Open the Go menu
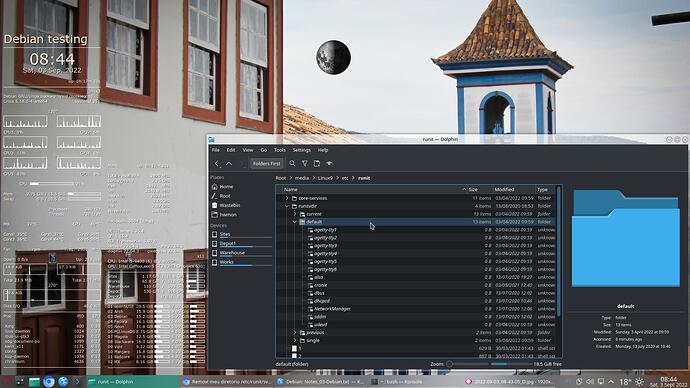This screenshot has width=690, height=388. tap(264, 150)
